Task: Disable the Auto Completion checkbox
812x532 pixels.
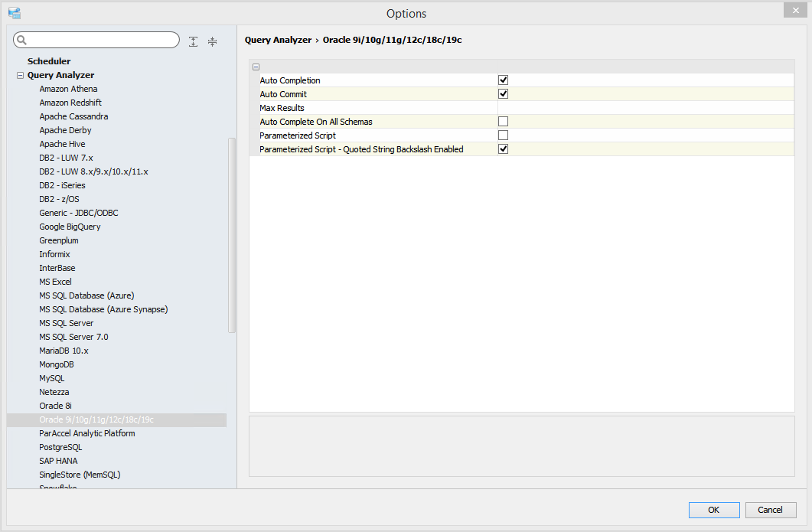Action: point(504,80)
